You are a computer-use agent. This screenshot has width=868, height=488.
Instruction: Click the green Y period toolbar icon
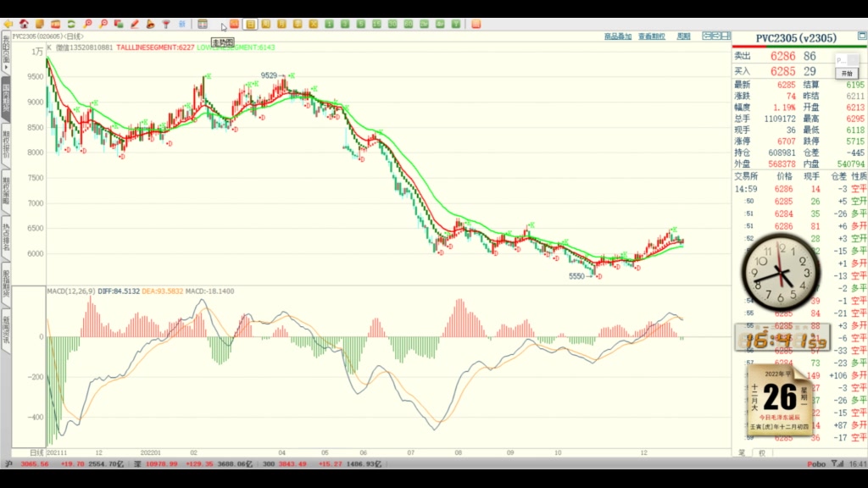pyautogui.click(x=456, y=25)
